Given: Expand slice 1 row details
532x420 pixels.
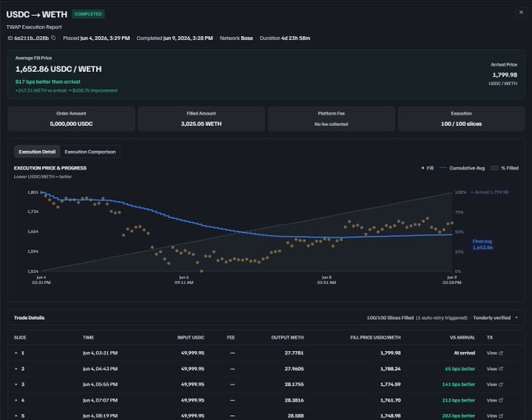Looking at the screenshot, I should pyautogui.click(x=16, y=354).
